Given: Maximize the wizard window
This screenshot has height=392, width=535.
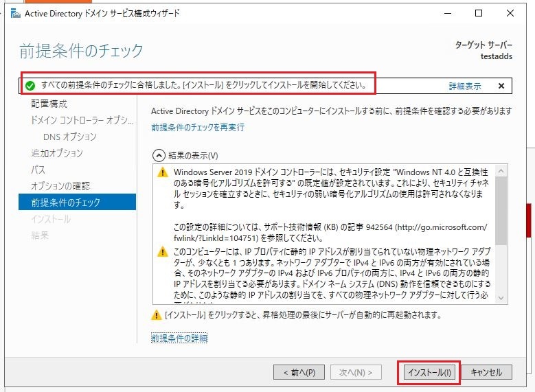Looking at the screenshot, I should (479, 13).
